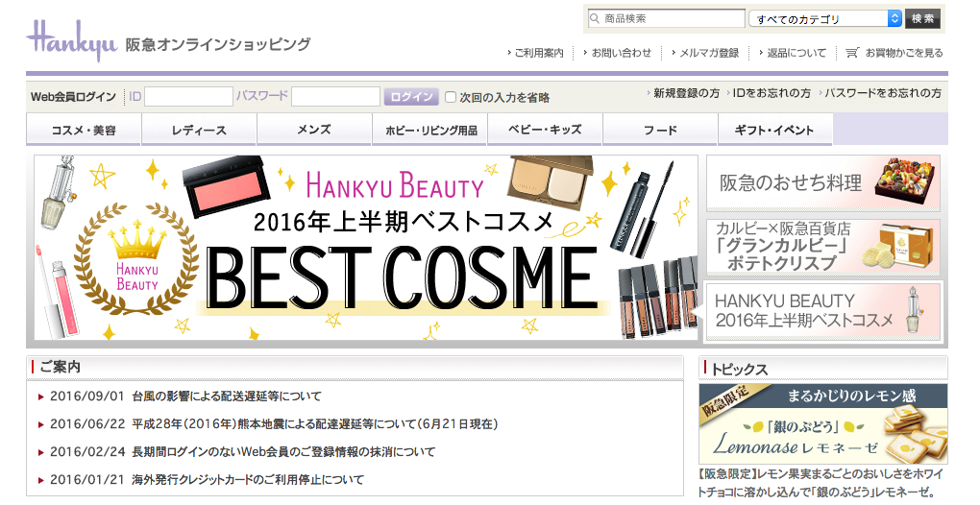Open the すべてのカテゴリ category dropdown

click(x=825, y=19)
